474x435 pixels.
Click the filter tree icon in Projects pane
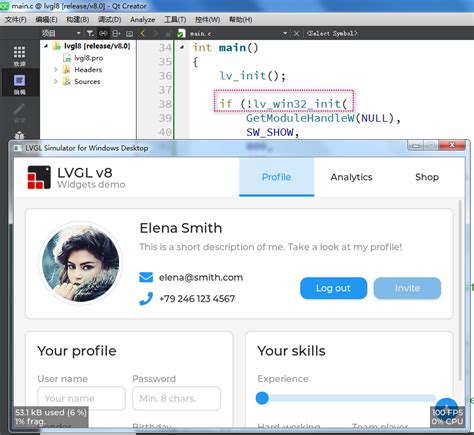[90, 33]
